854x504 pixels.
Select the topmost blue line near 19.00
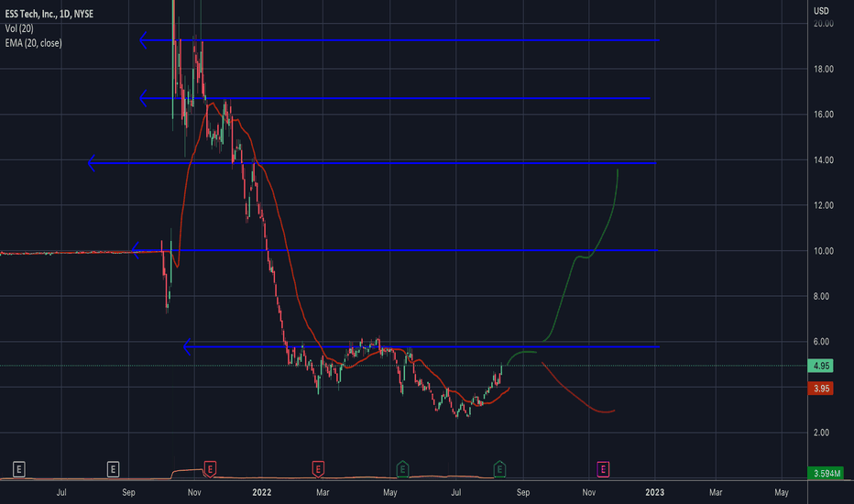pyautogui.click(x=400, y=39)
